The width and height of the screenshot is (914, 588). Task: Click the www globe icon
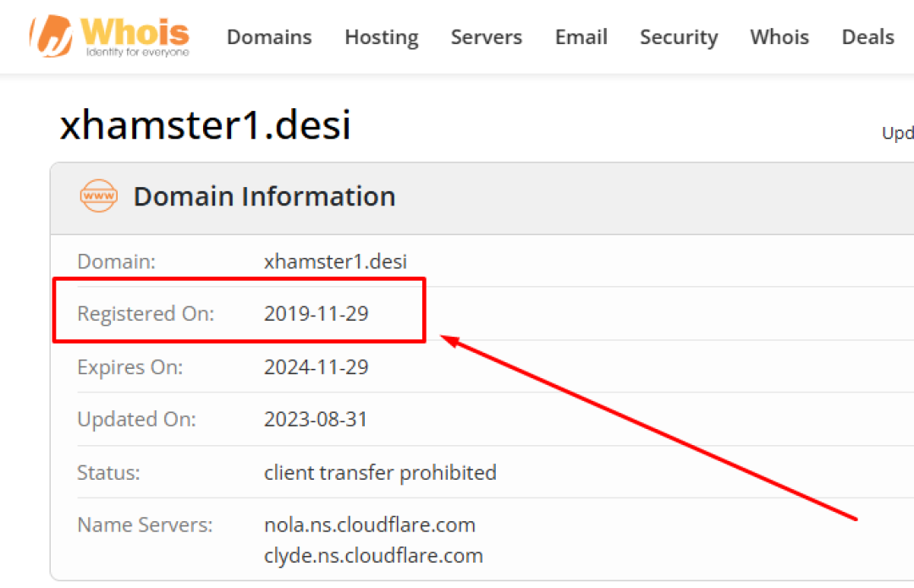(98, 196)
